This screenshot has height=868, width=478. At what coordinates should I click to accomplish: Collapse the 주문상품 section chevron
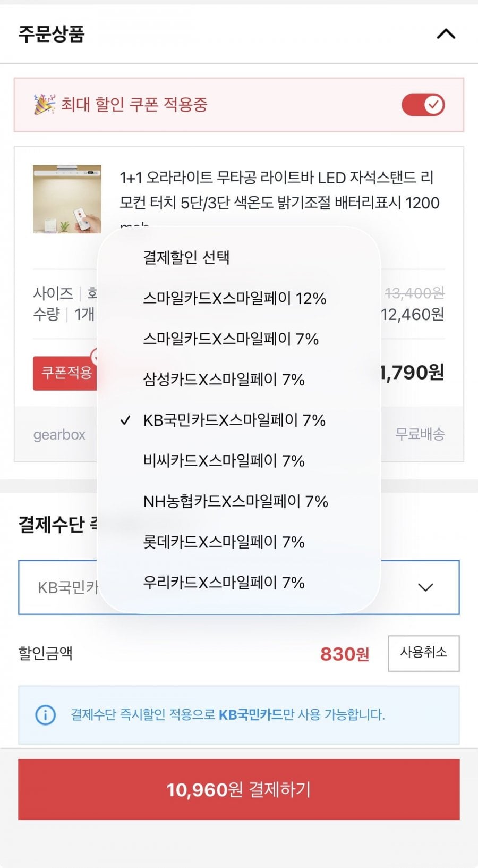click(x=446, y=34)
